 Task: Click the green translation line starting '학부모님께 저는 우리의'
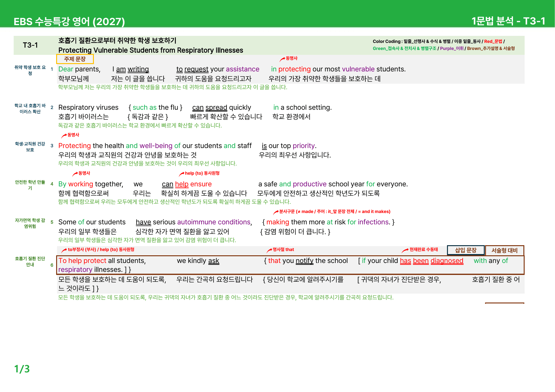[173, 87]
